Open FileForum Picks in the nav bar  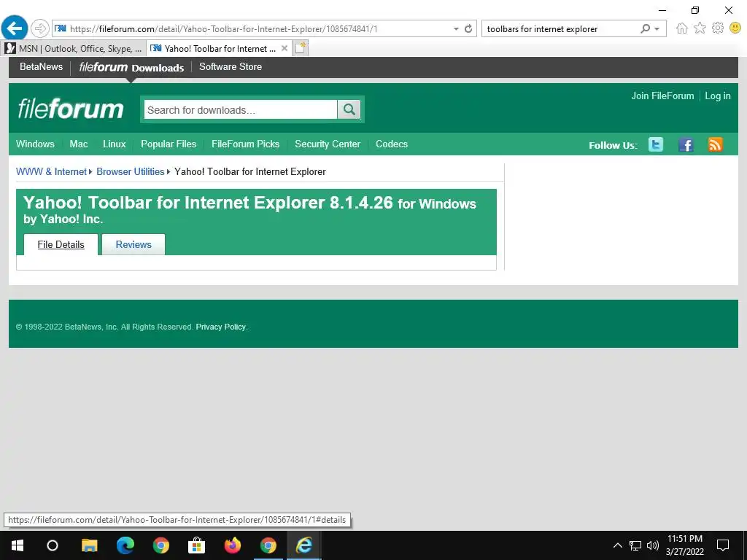pos(245,144)
